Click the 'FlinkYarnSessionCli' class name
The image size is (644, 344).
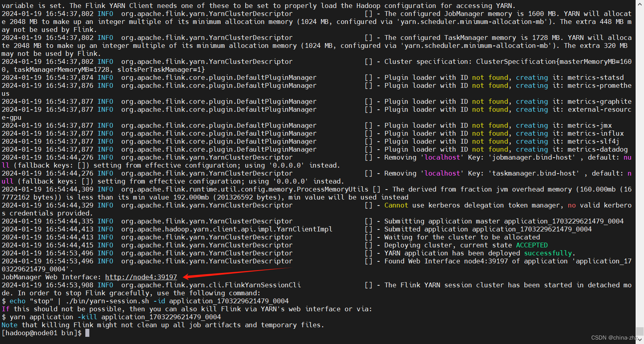(263, 285)
